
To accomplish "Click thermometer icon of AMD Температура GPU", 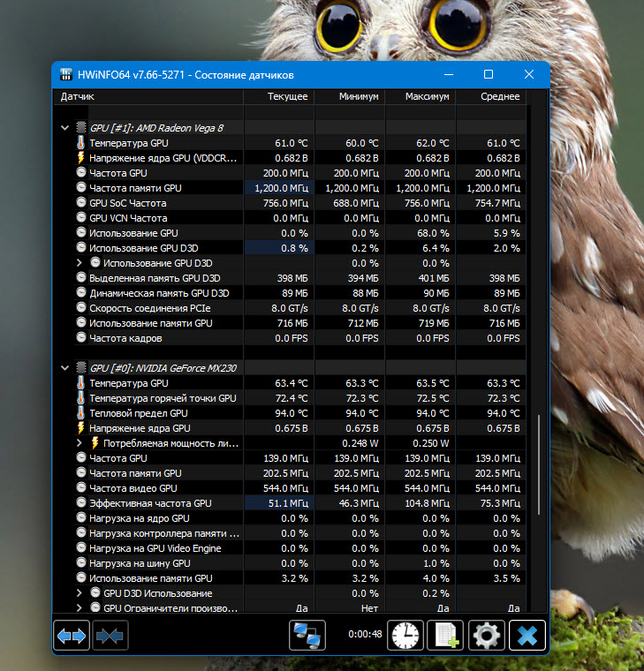I will 80,142.
